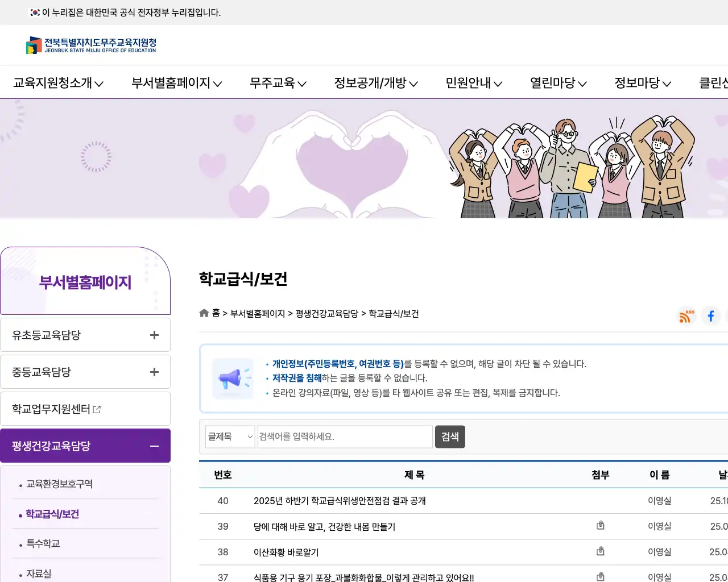Expand the 유초등교육담당 sidebar section
Screen dimensions: 728x582
click(x=154, y=334)
